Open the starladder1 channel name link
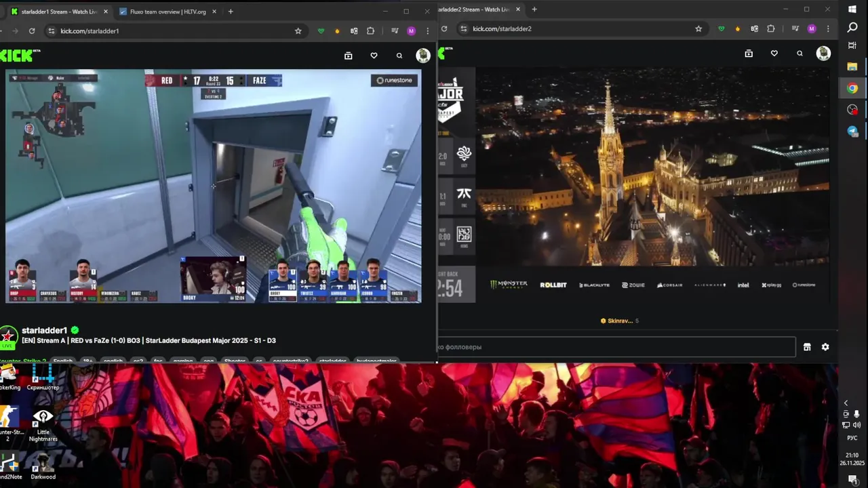The width and height of the screenshot is (868, 488). point(45,330)
